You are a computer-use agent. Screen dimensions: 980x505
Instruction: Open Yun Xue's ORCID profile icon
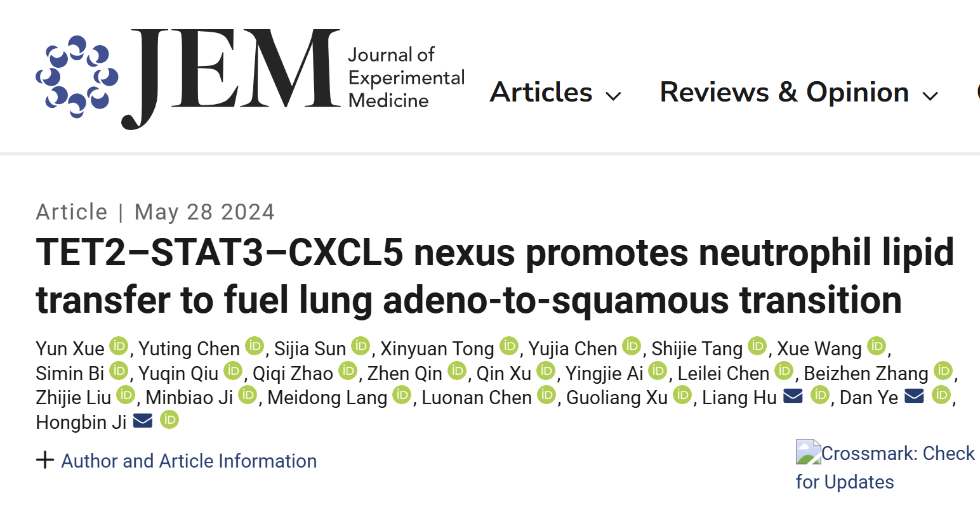(x=118, y=346)
